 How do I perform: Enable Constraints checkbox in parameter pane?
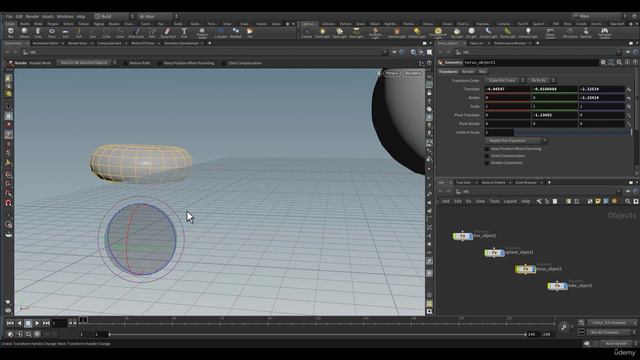point(487,163)
